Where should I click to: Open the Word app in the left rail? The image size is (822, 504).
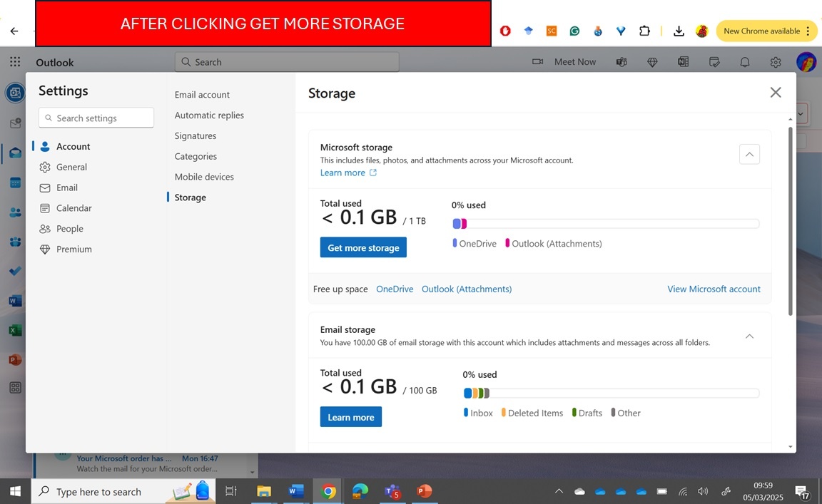[15, 301]
